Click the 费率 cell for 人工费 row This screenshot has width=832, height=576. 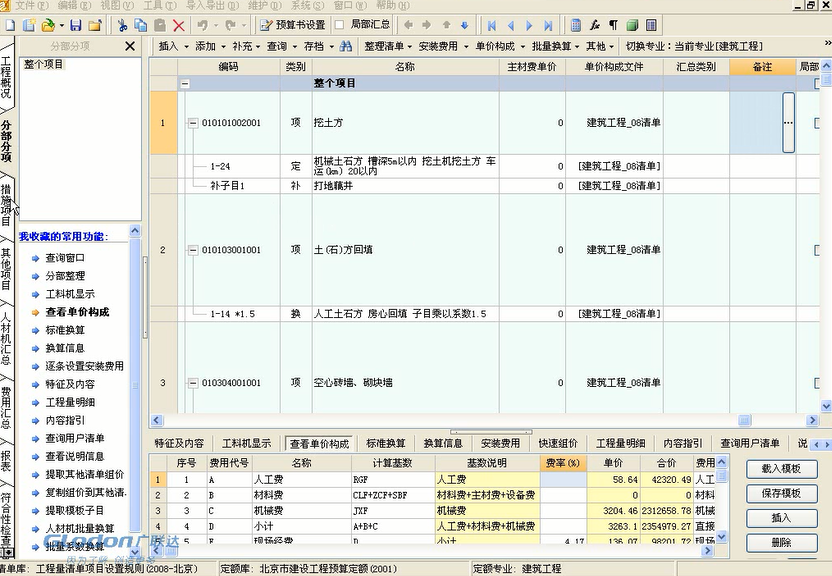(561, 480)
